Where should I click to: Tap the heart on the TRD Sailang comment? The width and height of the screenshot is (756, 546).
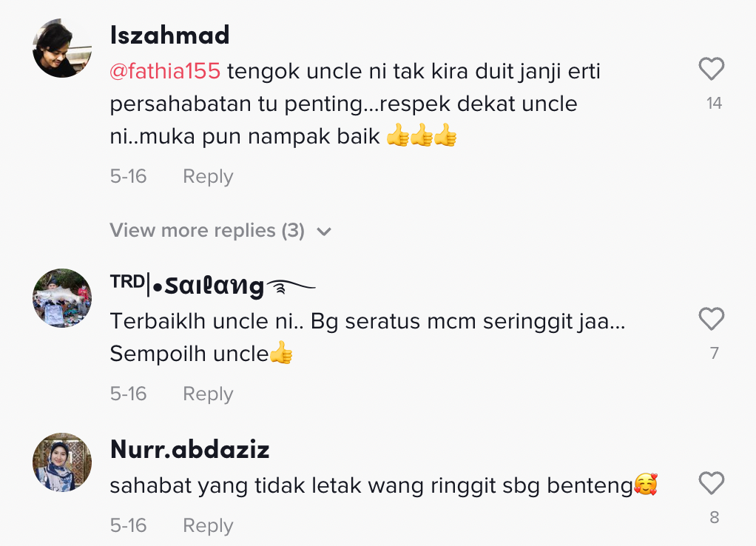point(711,320)
